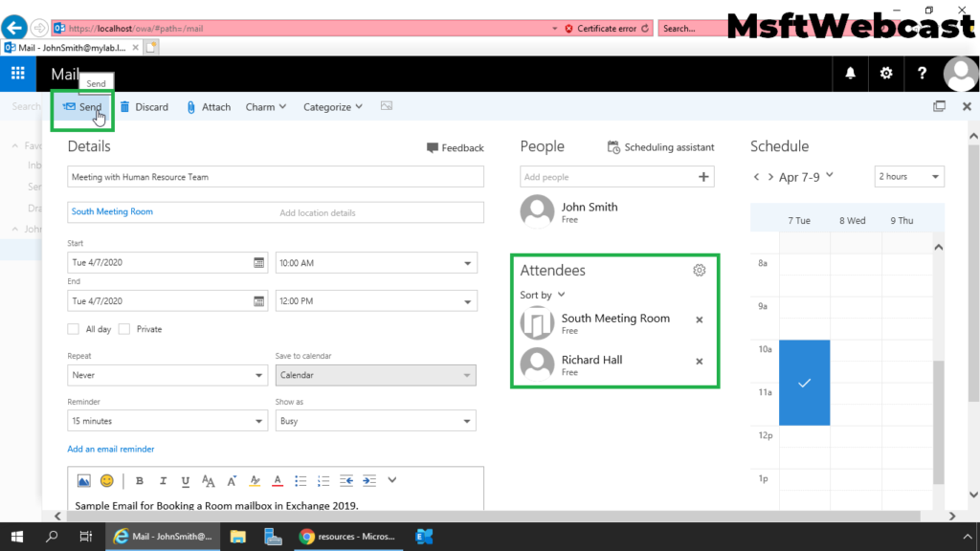The image size is (980, 551).
Task: Edit the meeting title field
Action: click(276, 177)
